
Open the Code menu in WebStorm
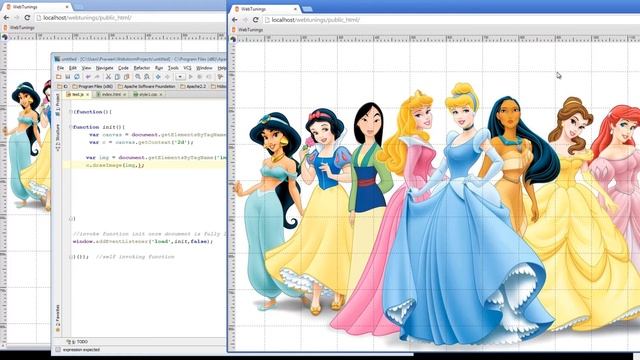tap(123, 68)
